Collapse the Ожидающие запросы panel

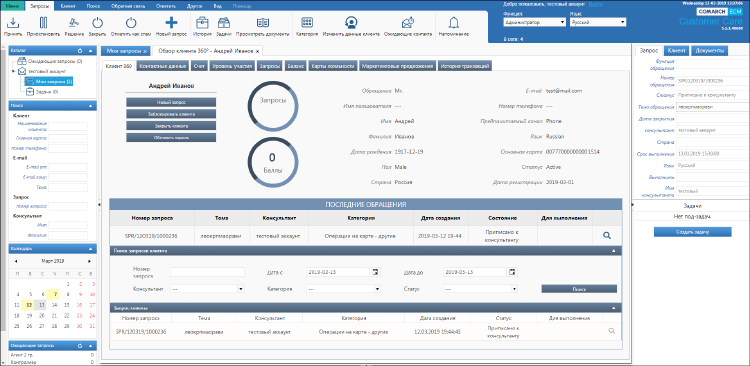(x=90, y=345)
